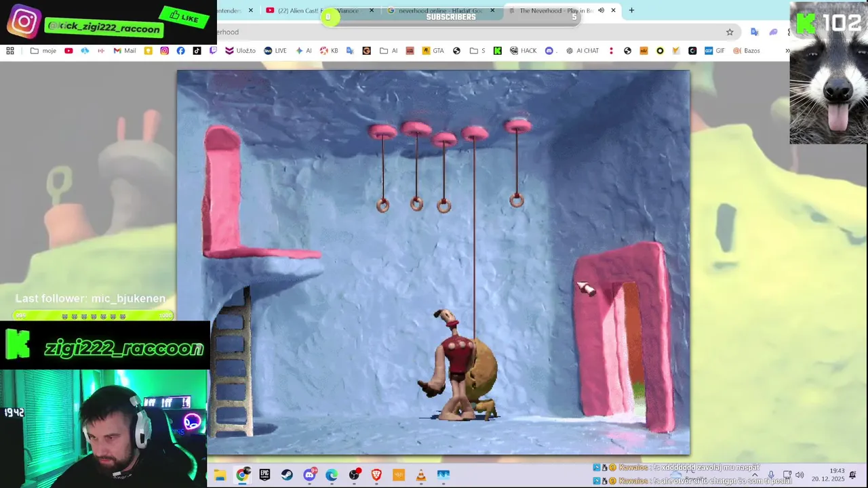Open the HACK bookmark
The width and height of the screenshot is (868, 488).
coord(524,51)
